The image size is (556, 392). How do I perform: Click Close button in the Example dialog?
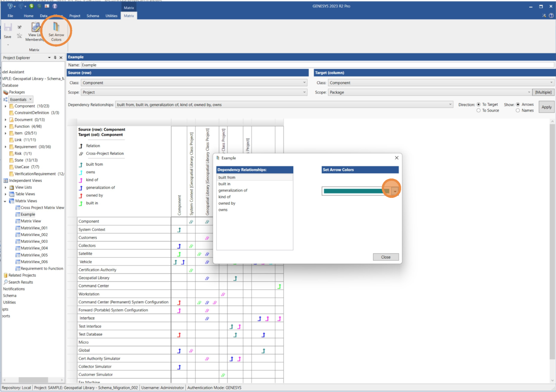(386, 257)
